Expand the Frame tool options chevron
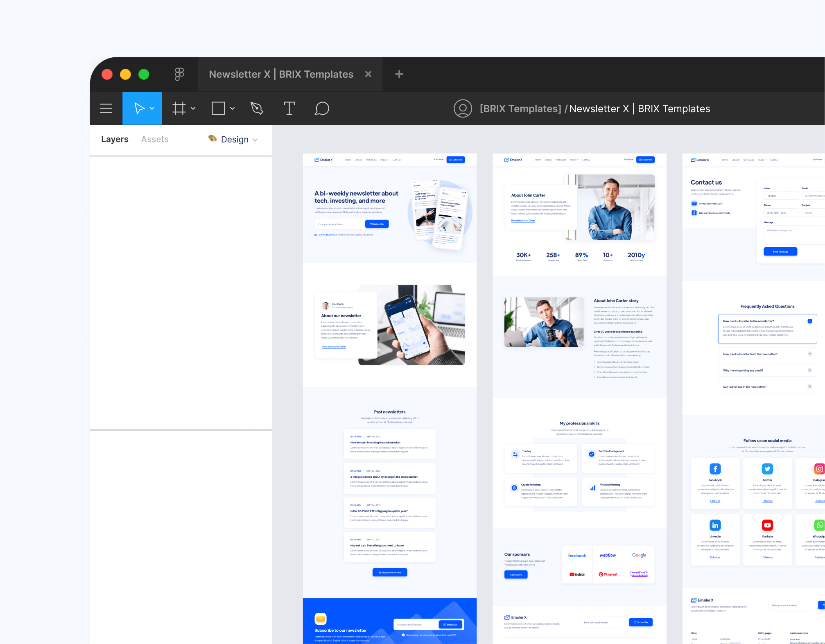 click(193, 108)
